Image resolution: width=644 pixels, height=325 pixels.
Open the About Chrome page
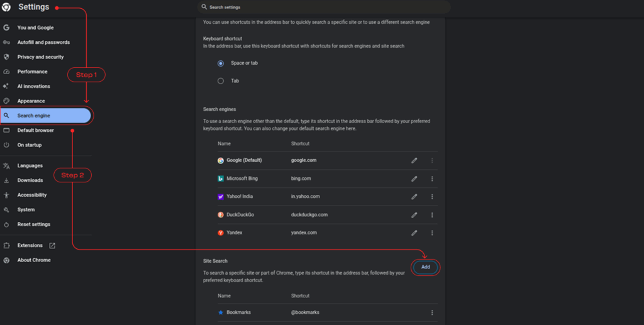pyautogui.click(x=34, y=260)
